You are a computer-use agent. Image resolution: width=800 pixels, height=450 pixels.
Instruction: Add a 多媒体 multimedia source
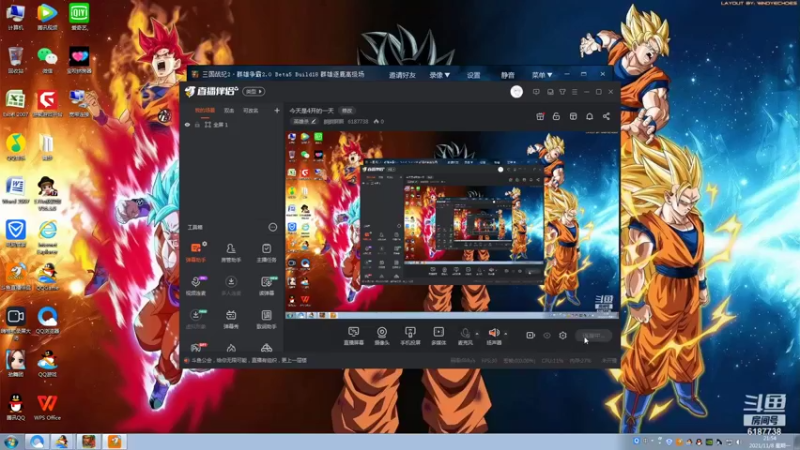(x=438, y=336)
